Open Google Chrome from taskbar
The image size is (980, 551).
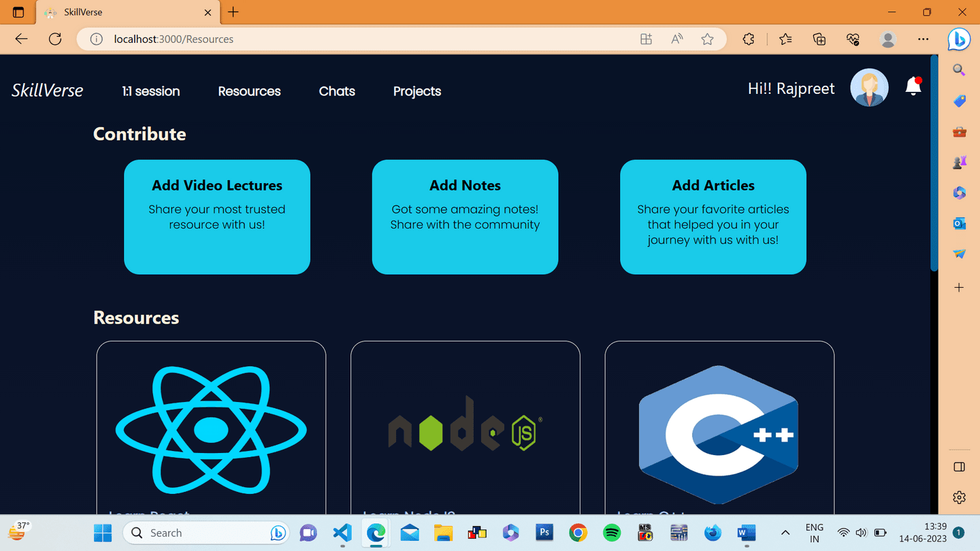click(578, 533)
